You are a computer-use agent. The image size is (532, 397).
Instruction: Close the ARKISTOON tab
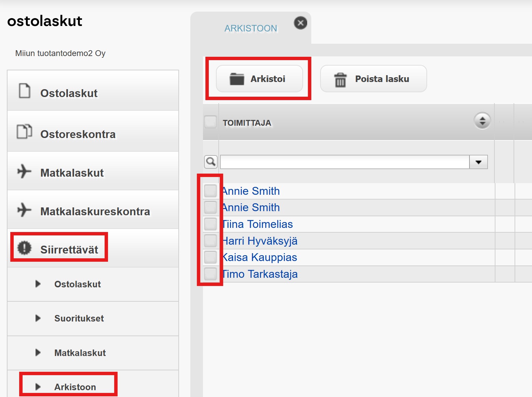click(301, 23)
